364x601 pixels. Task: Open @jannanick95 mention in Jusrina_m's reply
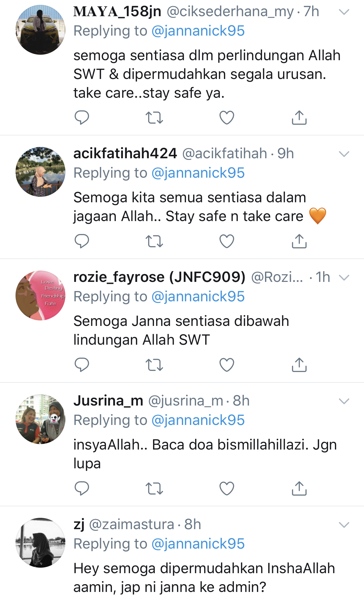tap(198, 420)
